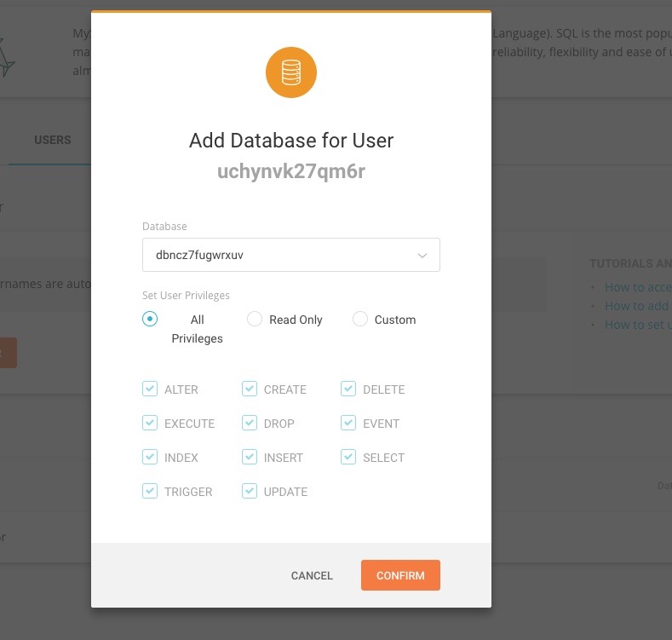Disable the EVENT privilege checkbox

[x=348, y=424]
